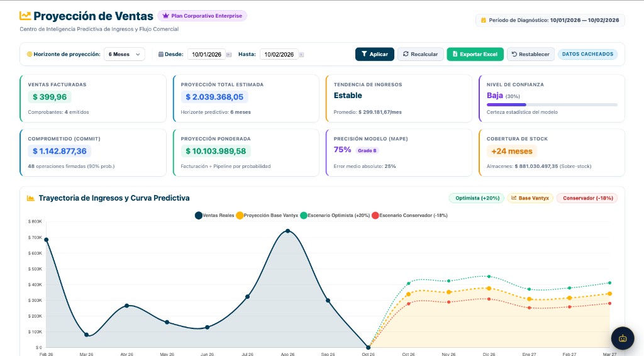The image size is (644, 356).
Task: Click the Nivel de Confianza progress bar
Action: tap(552, 104)
